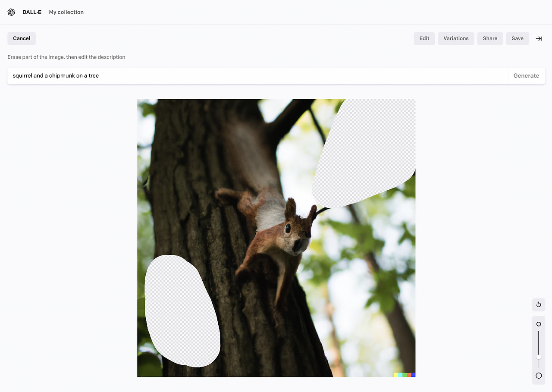Click Generate to create the edit
This screenshot has height=392, width=552.
[x=526, y=75]
